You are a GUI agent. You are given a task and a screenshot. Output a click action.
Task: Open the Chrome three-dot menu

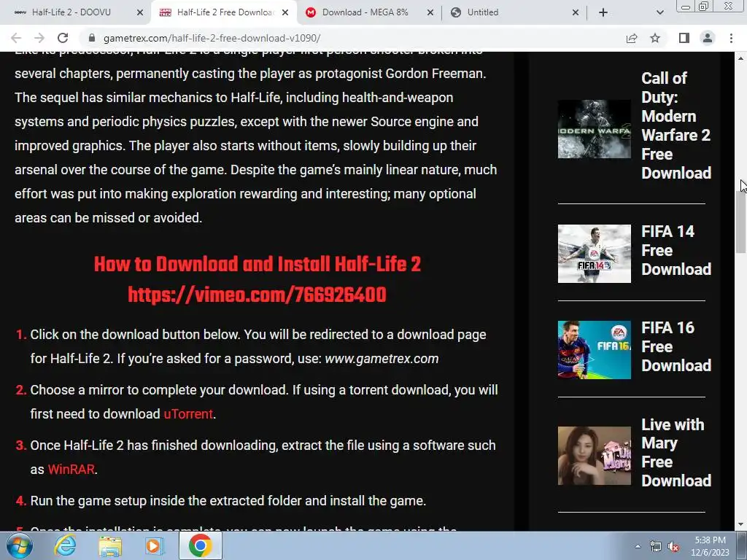pyautogui.click(x=731, y=38)
